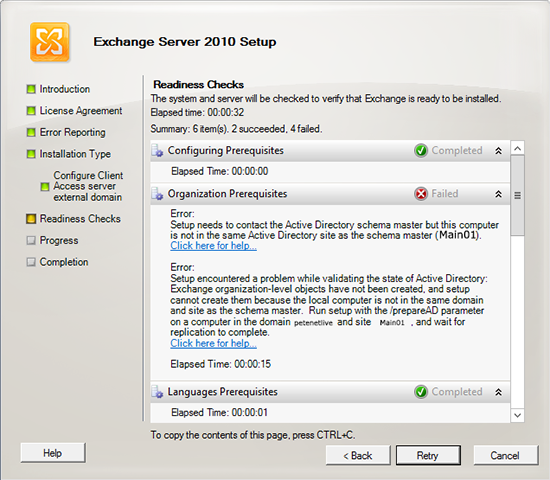Select the License Agreement step
The image size is (550, 480).
tap(81, 111)
